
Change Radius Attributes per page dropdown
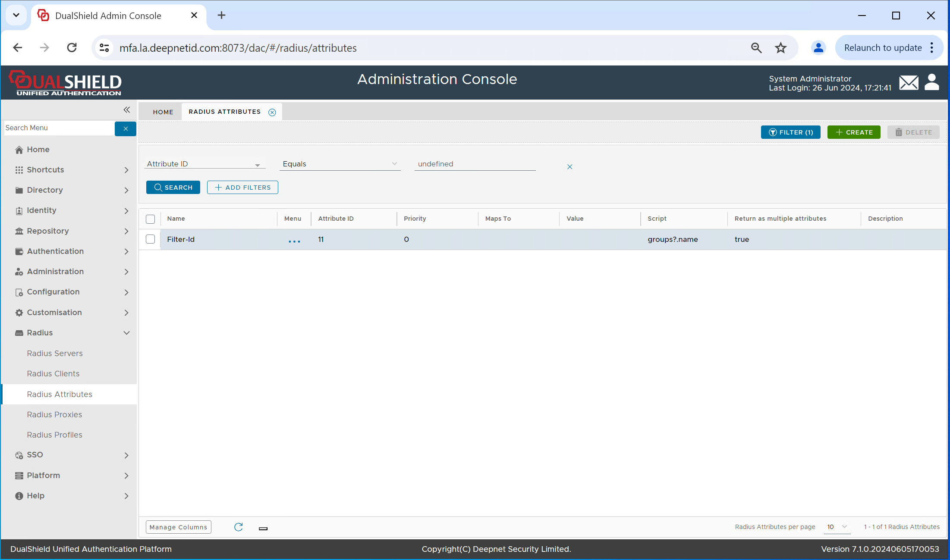837,527
